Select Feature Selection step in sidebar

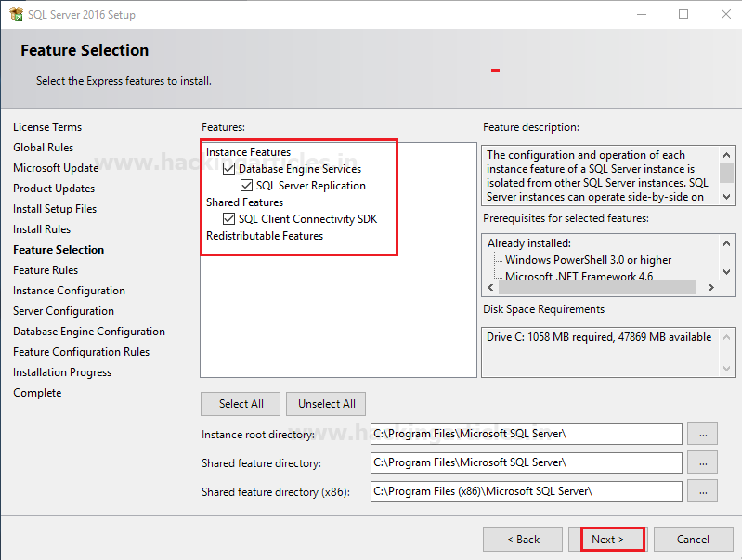tap(59, 250)
